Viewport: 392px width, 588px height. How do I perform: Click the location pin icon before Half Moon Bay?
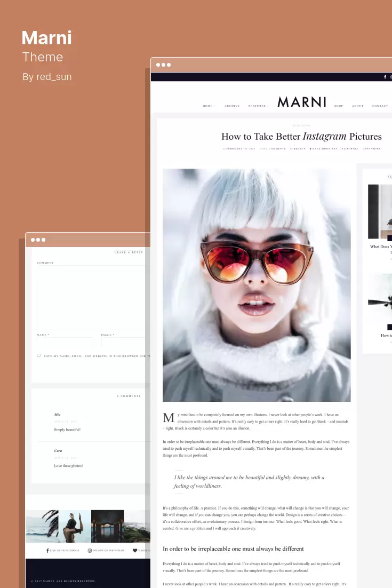[310, 148]
